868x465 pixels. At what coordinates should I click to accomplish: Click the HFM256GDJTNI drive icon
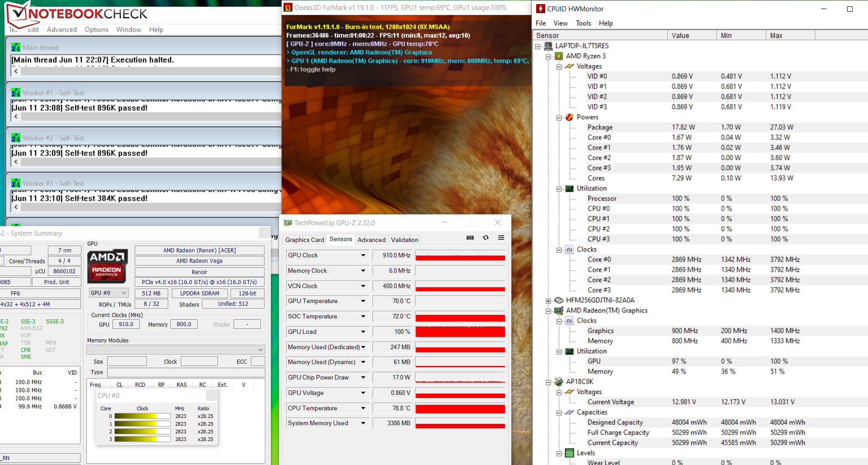pos(559,300)
